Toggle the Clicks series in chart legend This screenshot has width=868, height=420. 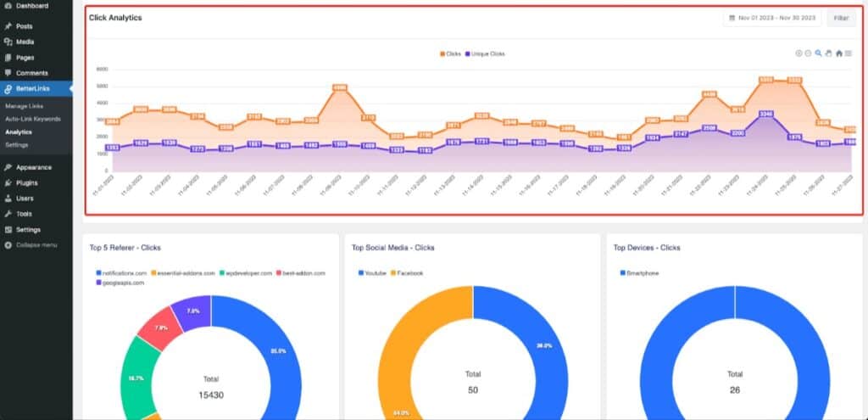pos(451,53)
